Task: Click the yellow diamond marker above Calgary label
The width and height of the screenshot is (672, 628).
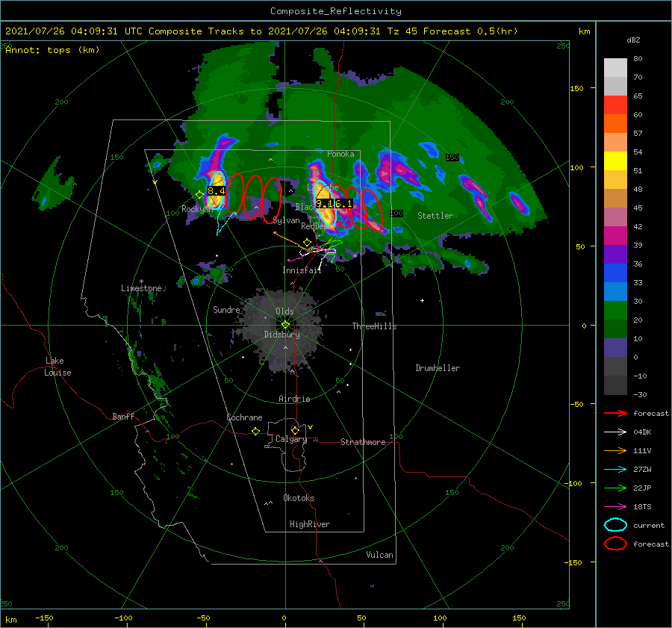Action: [295, 430]
